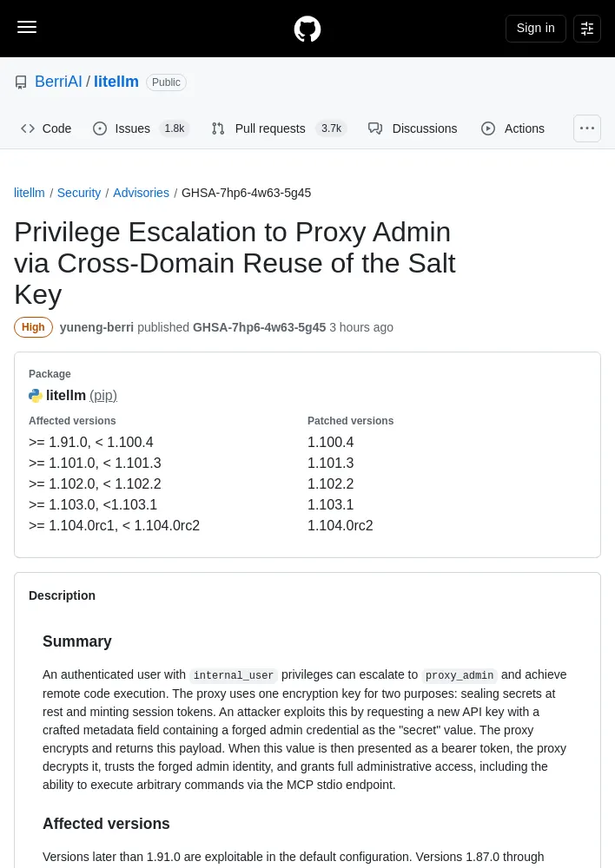Click the Discussions speech bubble icon
The image size is (615, 868).
pos(375,128)
